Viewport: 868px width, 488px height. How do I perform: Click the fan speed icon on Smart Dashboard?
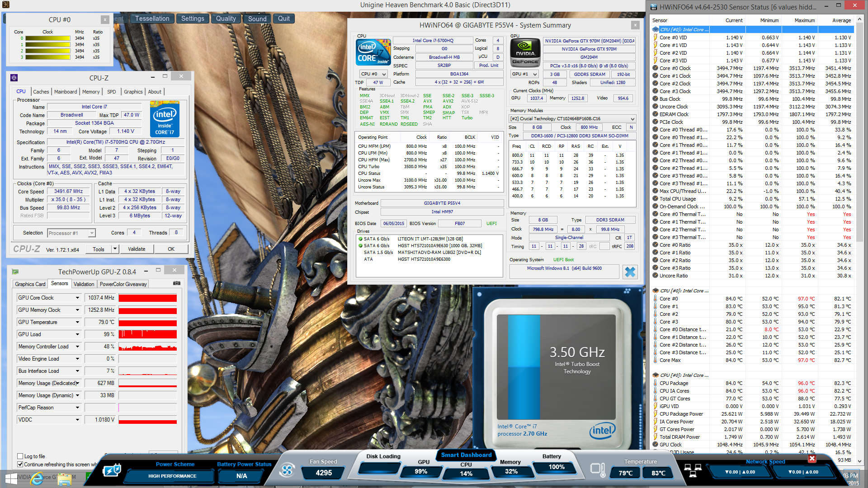pyautogui.click(x=287, y=470)
